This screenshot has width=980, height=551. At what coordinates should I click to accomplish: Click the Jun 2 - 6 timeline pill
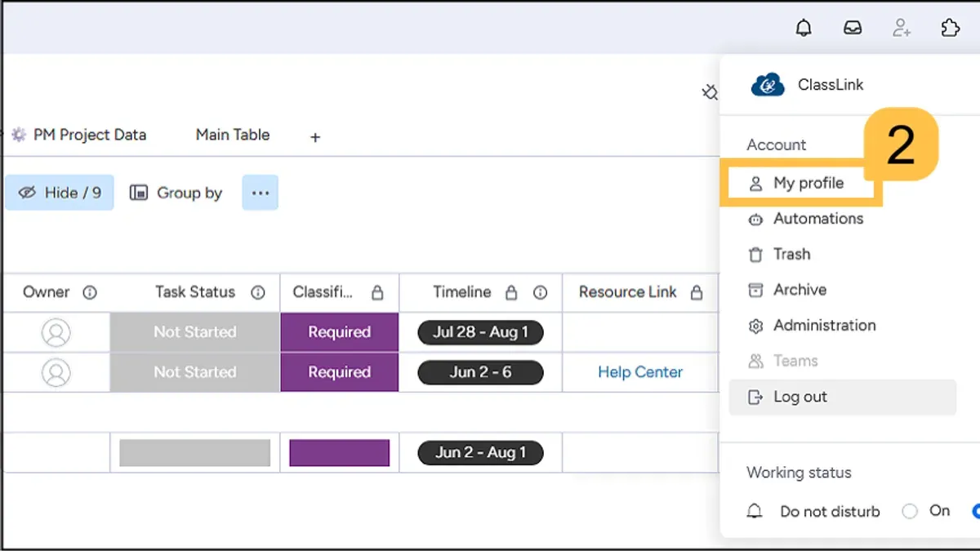480,372
